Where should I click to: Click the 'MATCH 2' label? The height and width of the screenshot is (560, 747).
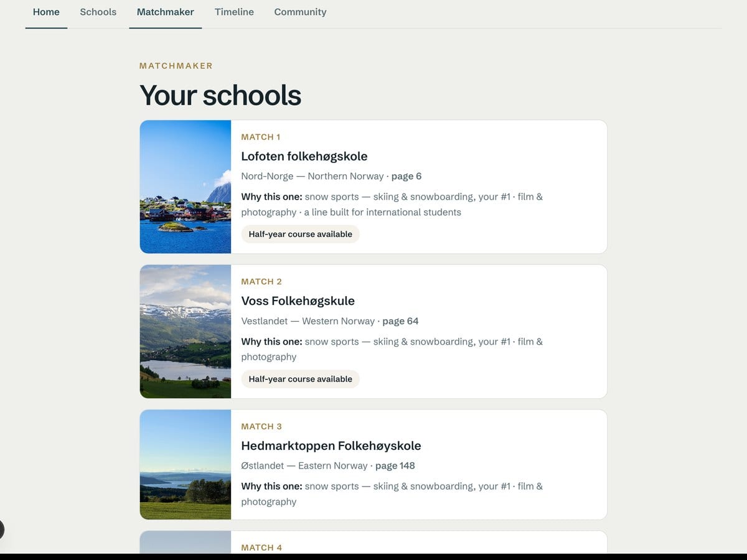(261, 282)
